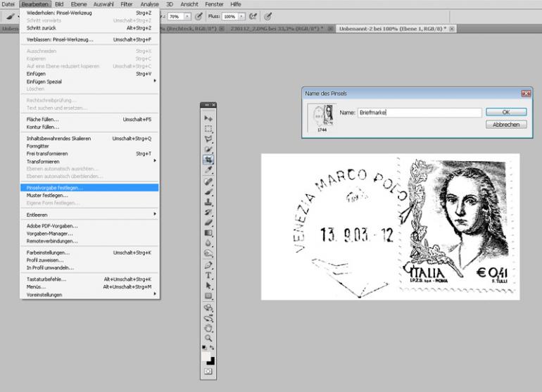Select the History Brush tool
This screenshot has height=392, width=542.
[x=208, y=213]
